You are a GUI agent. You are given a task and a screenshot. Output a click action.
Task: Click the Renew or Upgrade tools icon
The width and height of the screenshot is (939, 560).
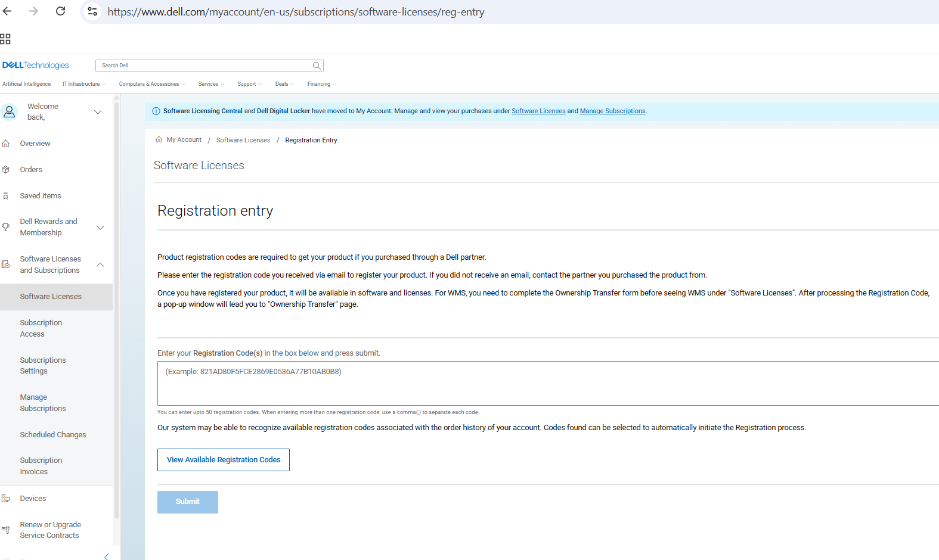coord(6,530)
